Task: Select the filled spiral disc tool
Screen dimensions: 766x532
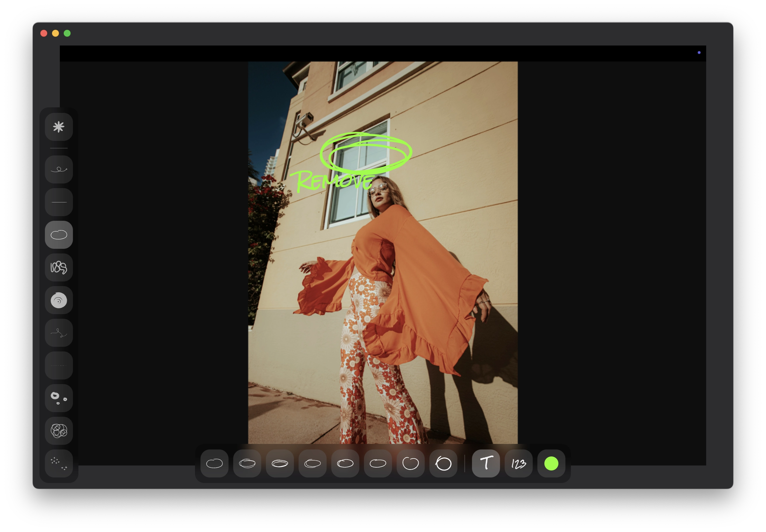Action: tap(59, 300)
